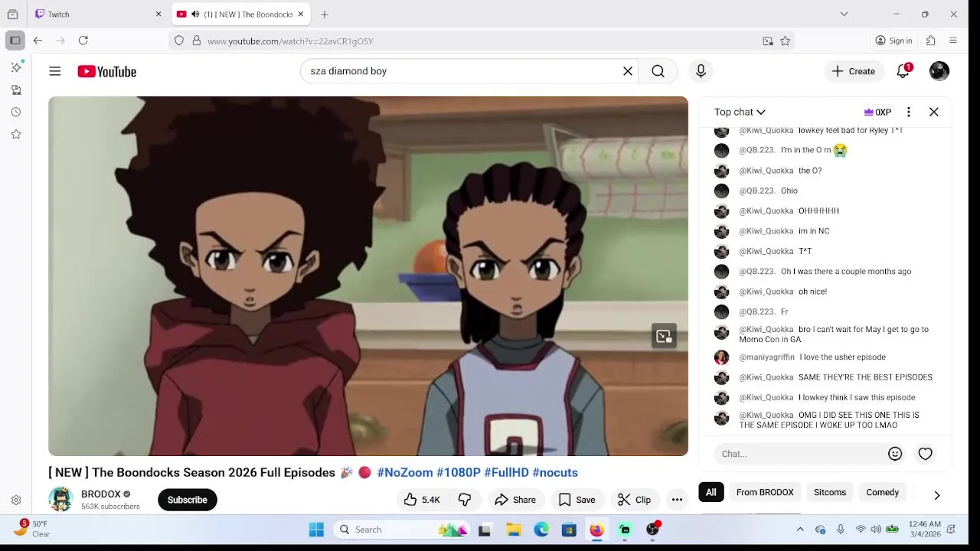The image size is (980, 551).
Task: Bookmark this page with star
Action: pos(785,41)
